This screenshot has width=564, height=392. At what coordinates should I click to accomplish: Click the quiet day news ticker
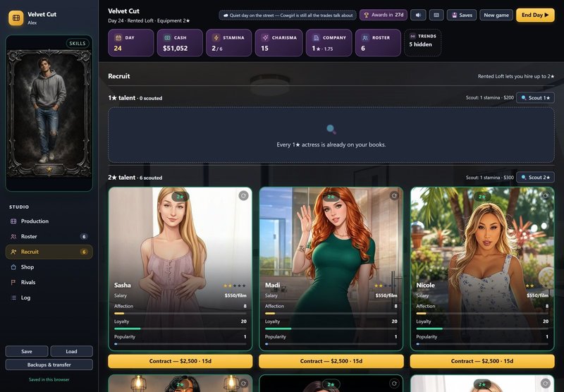pos(288,15)
